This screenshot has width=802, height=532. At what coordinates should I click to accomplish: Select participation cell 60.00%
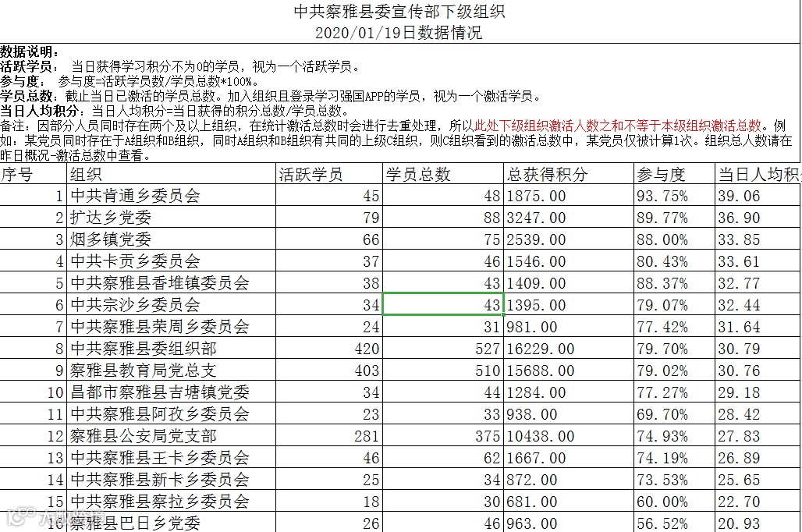pos(674,502)
